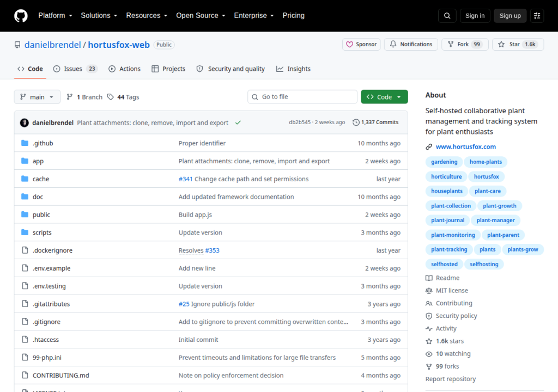
Task: Click the .github folder icon
Action: pos(25,143)
